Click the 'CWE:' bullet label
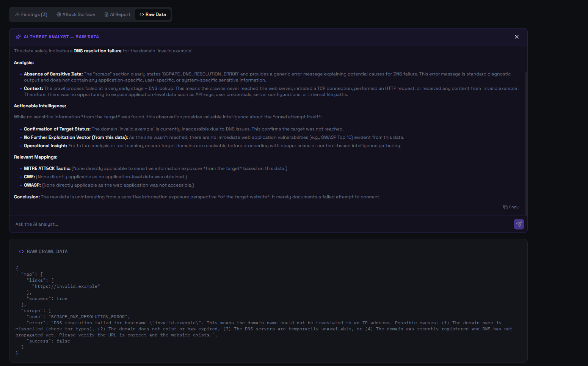588x366 pixels. 30,177
